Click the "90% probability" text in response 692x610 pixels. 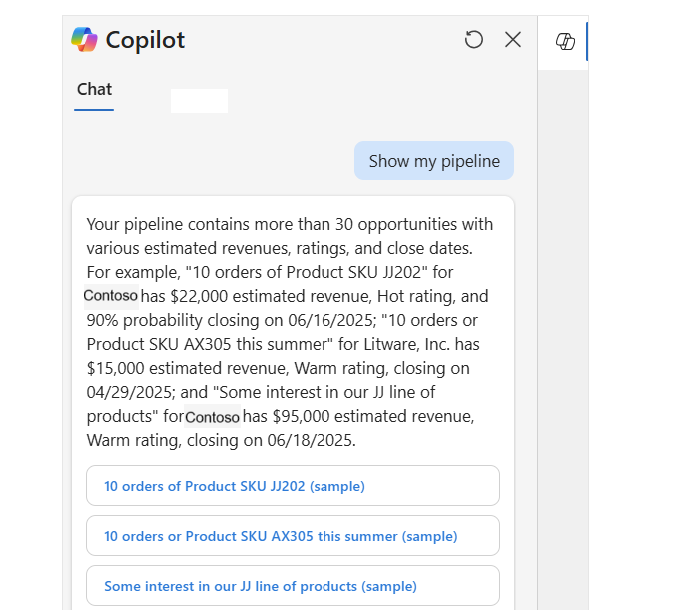pos(144,320)
